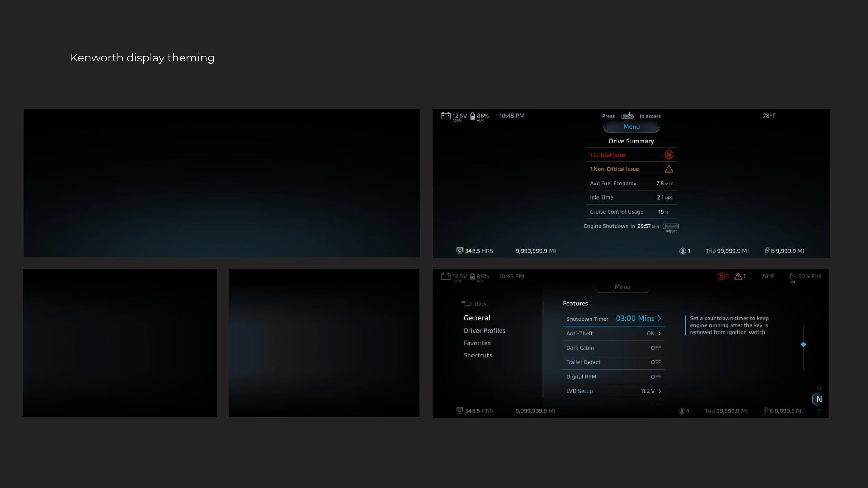
Task: Click the battery voltage icon on Drive Summary screen
Action: 445,116
